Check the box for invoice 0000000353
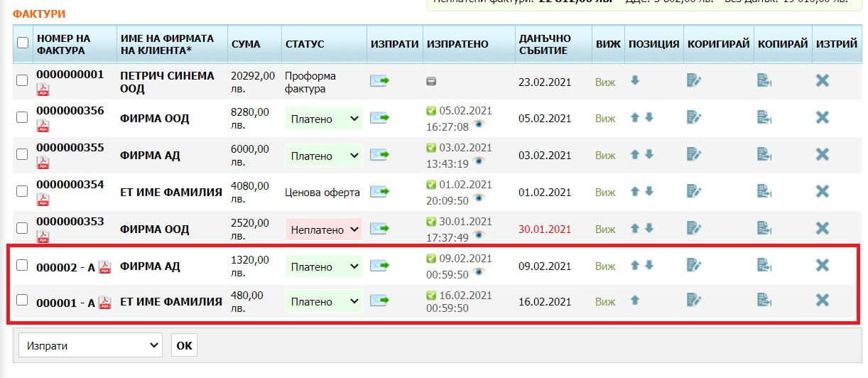868x378 pixels. (22, 228)
